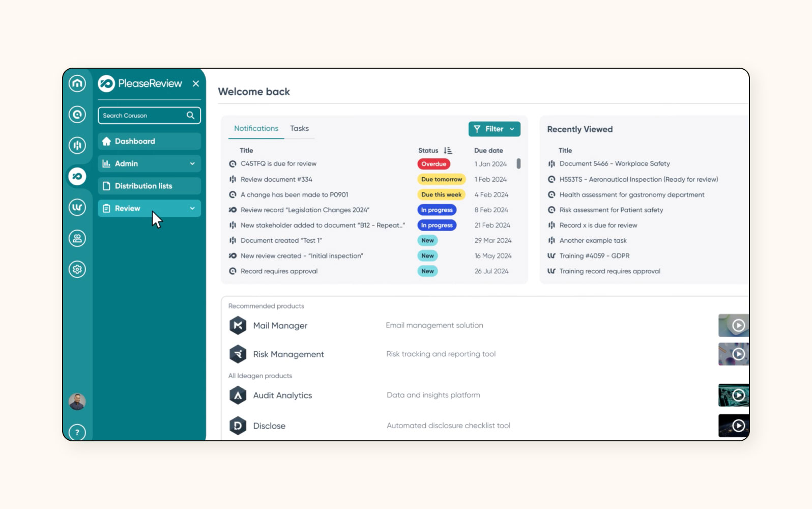Click the icon beside "Document 5466 - Workplace Safety"
This screenshot has height=509, width=812.
click(552, 164)
